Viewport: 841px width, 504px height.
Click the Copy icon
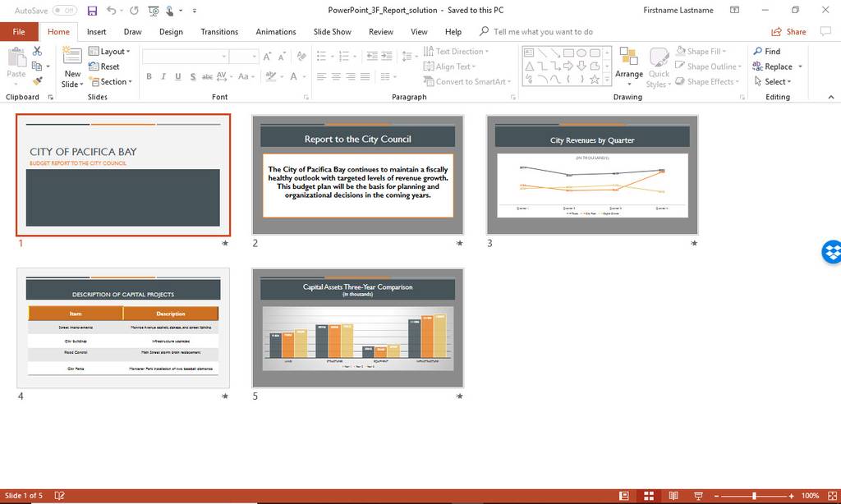click(x=37, y=66)
